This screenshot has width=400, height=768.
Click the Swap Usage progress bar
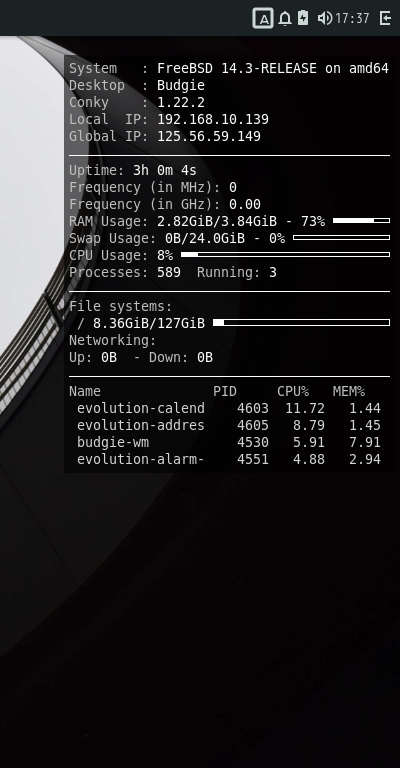[x=341, y=238]
